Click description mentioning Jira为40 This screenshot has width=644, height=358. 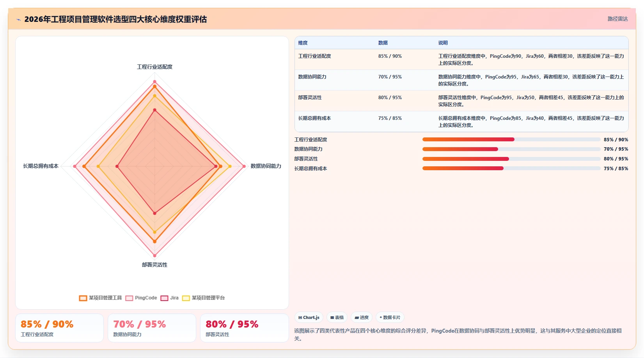[x=531, y=122]
